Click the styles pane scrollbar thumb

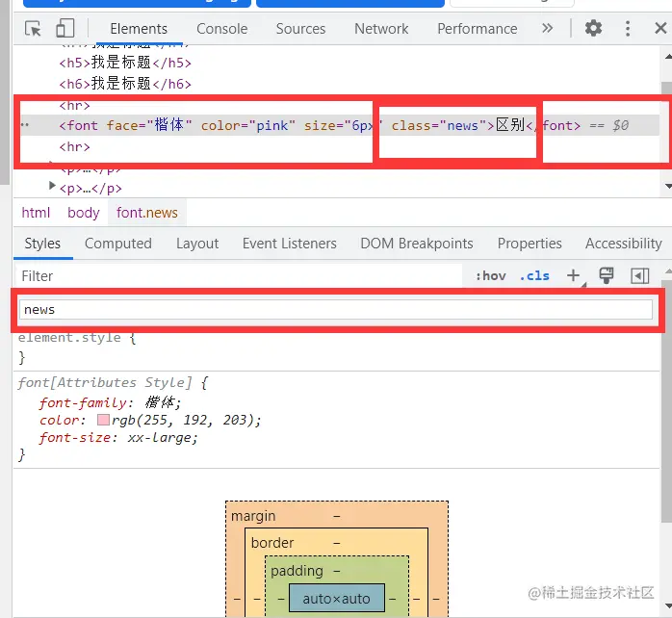click(x=666, y=401)
